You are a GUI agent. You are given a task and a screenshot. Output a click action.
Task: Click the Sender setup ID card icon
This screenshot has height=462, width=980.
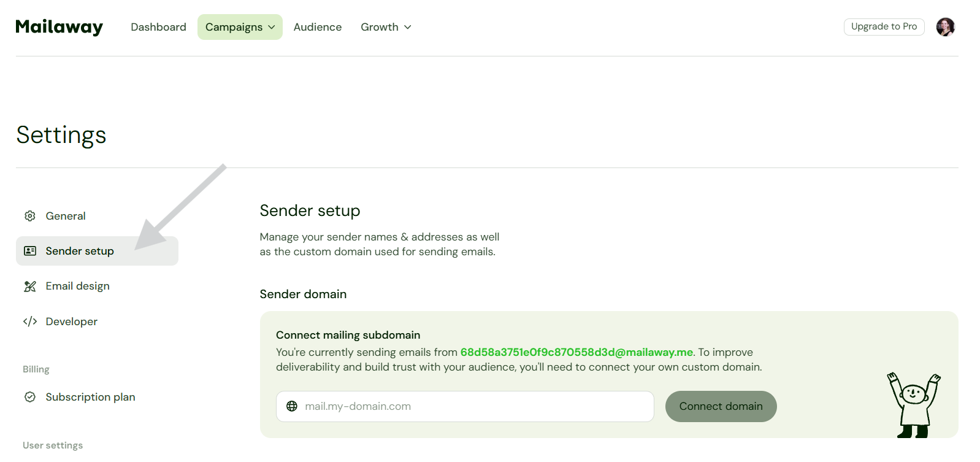[30, 251]
